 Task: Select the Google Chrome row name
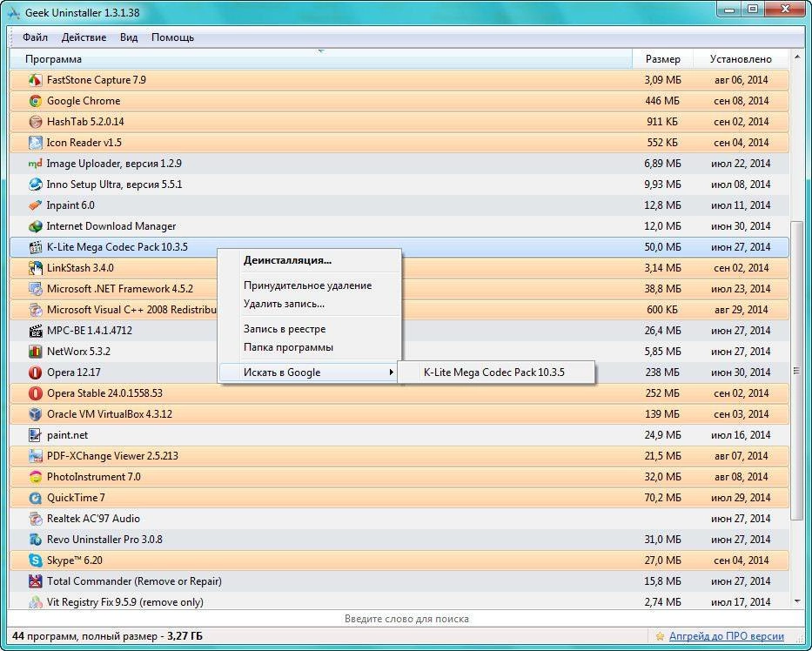coord(84,101)
